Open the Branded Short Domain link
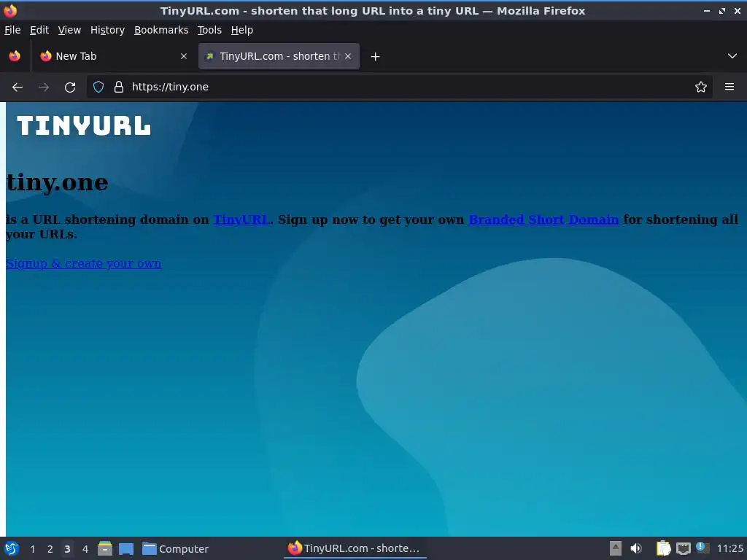747x560 pixels. pos(543,219)
